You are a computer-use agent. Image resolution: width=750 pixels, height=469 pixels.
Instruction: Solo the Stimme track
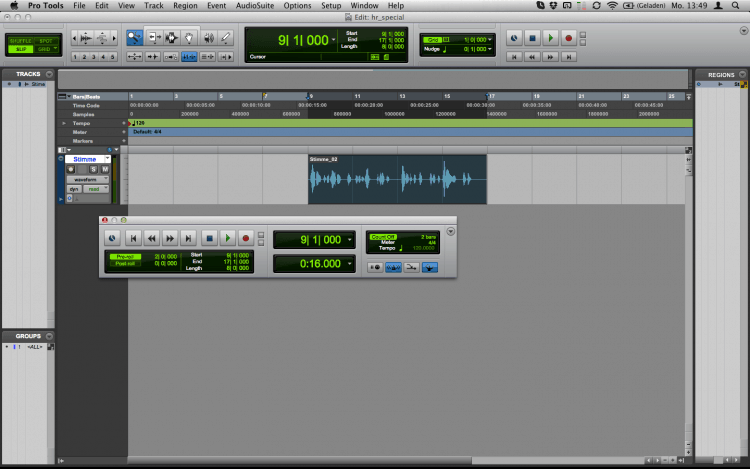point(93,169)
